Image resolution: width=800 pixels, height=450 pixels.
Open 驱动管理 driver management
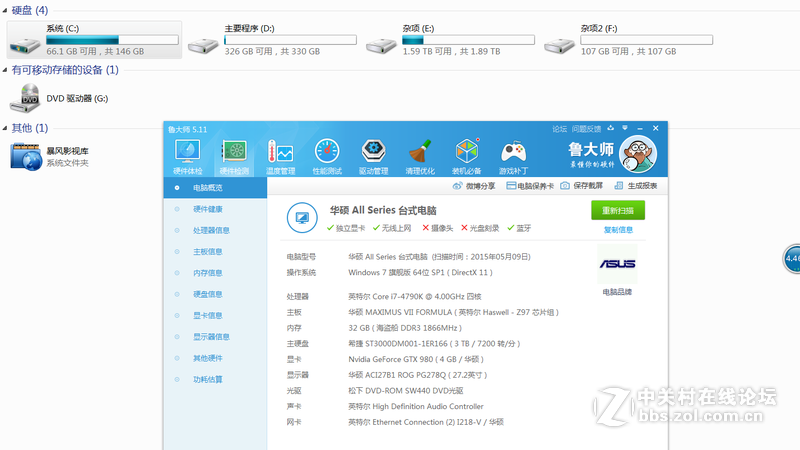(373, 157)
